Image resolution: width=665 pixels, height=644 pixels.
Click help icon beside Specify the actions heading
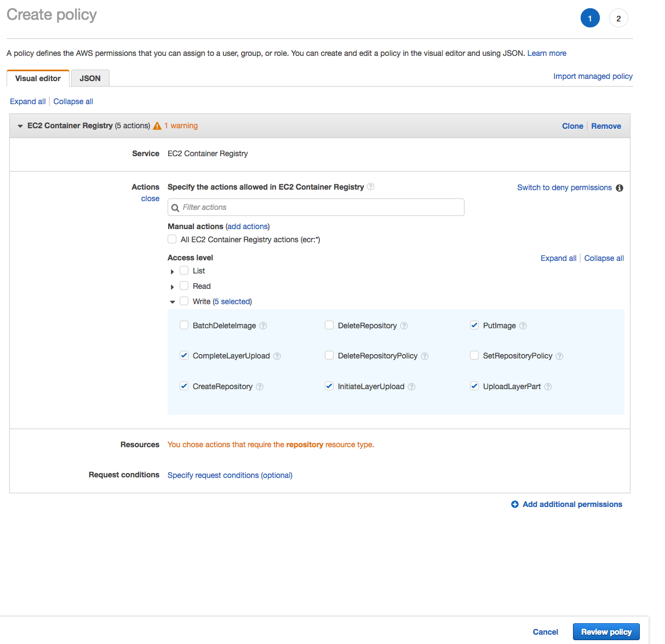coord(370,186)
